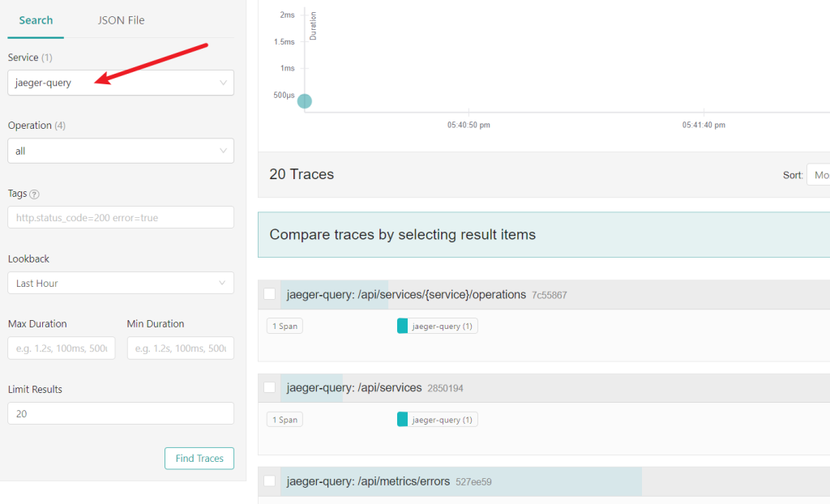Open the Lookback dropdown showing Last Hour

pyautogui.click(x=121, y=283)
